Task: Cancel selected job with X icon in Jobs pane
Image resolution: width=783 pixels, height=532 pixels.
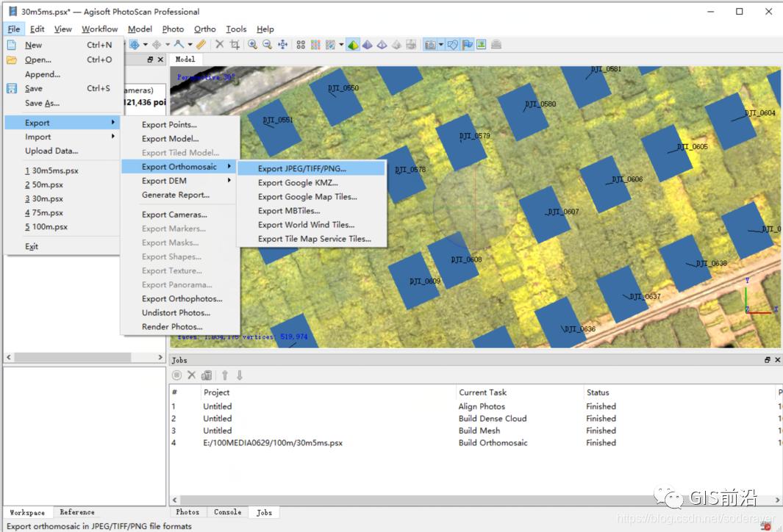Action: 191,375
